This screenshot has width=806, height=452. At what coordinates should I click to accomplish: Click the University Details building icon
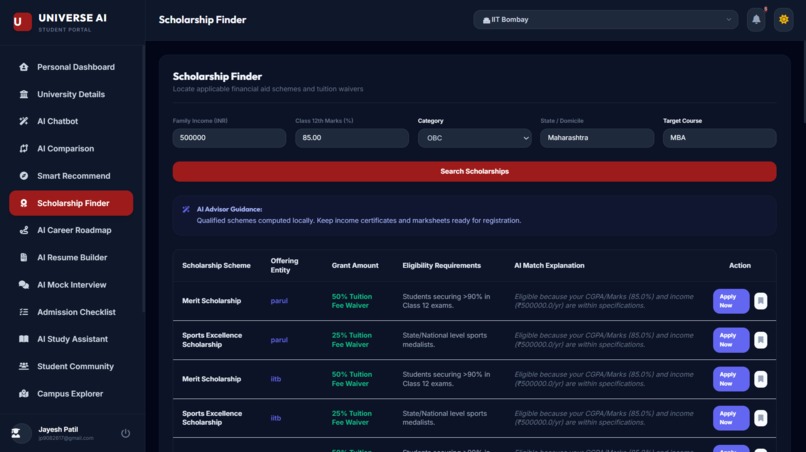(x=24, y=94)
